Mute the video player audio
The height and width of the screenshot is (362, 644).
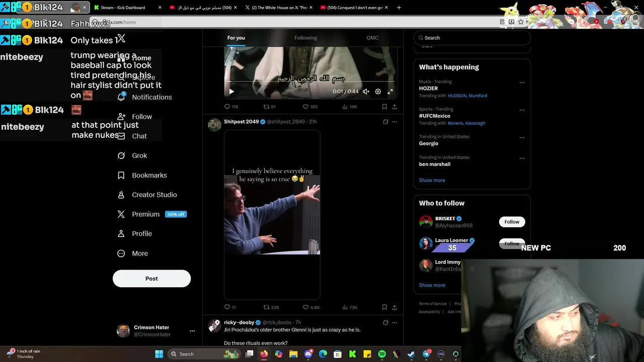(x=366, y=92)
